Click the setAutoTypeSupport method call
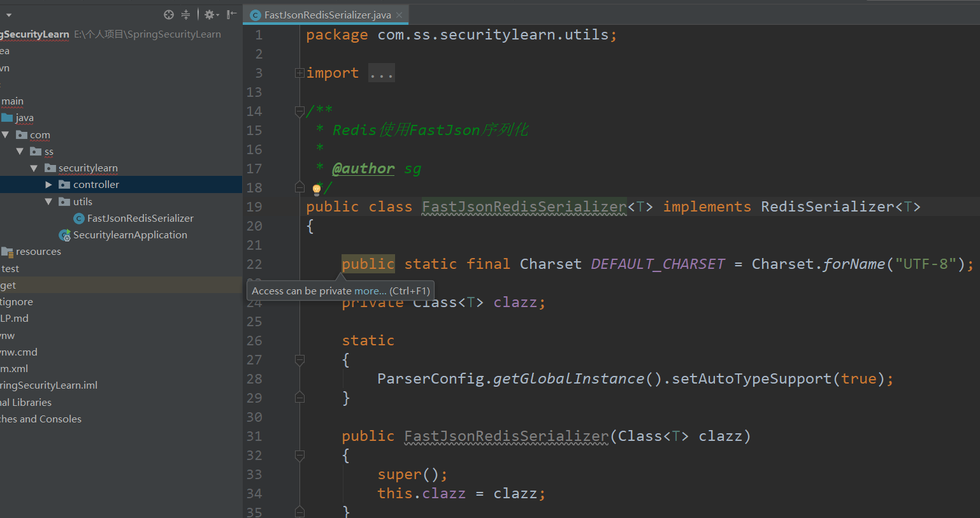 [x=752, y=378]
